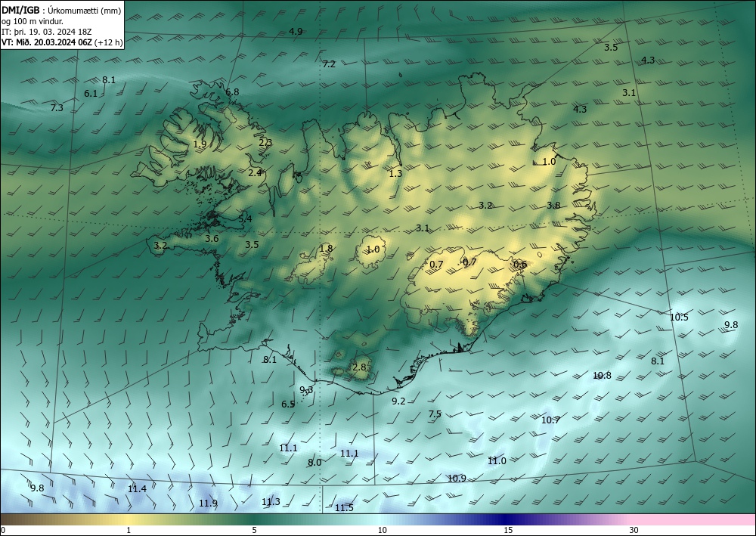Click the "VT: Mið. 20.03.2024 06Z (+12 h)" line
This screenshot has height=536, width=756.
(x=62, y=42)
